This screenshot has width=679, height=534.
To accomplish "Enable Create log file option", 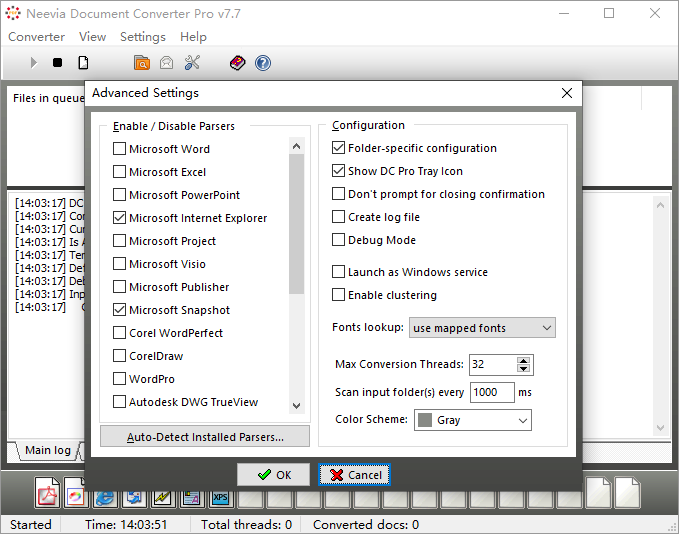I will (x=338, y=217).
